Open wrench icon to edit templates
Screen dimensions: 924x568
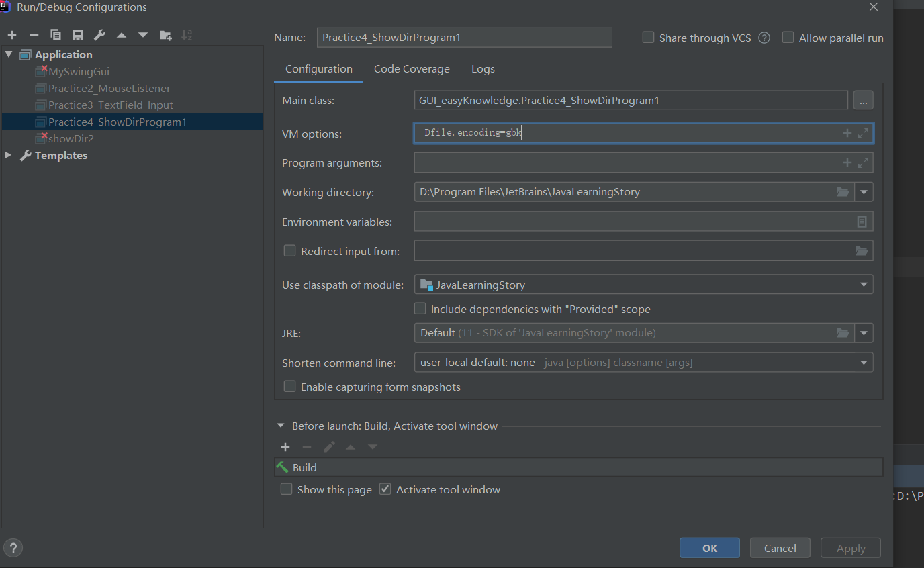(99, 35)
